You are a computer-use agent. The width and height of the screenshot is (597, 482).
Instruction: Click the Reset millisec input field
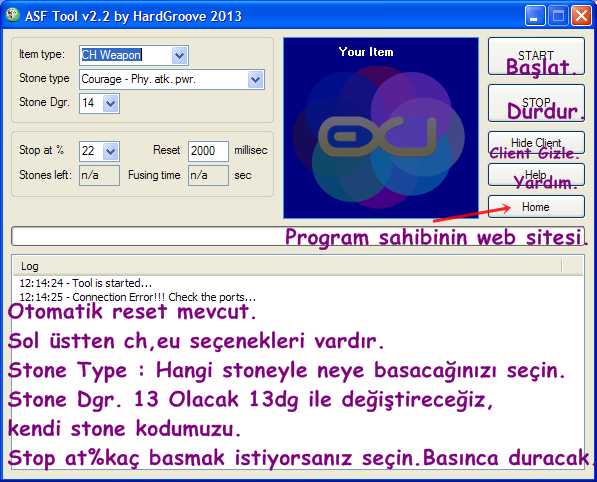208,151
